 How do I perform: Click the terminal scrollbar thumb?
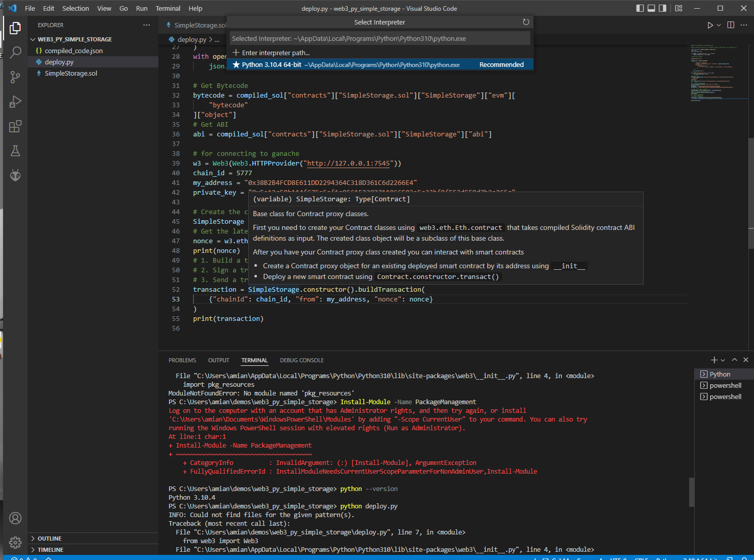(x=692, y=492)
